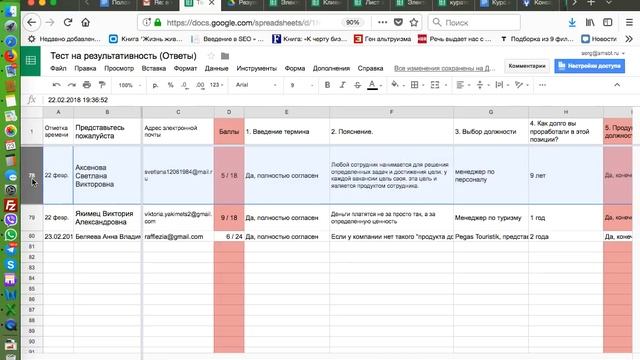Open the Правка menu
This screenshot has width=640, height=360.
85,68
